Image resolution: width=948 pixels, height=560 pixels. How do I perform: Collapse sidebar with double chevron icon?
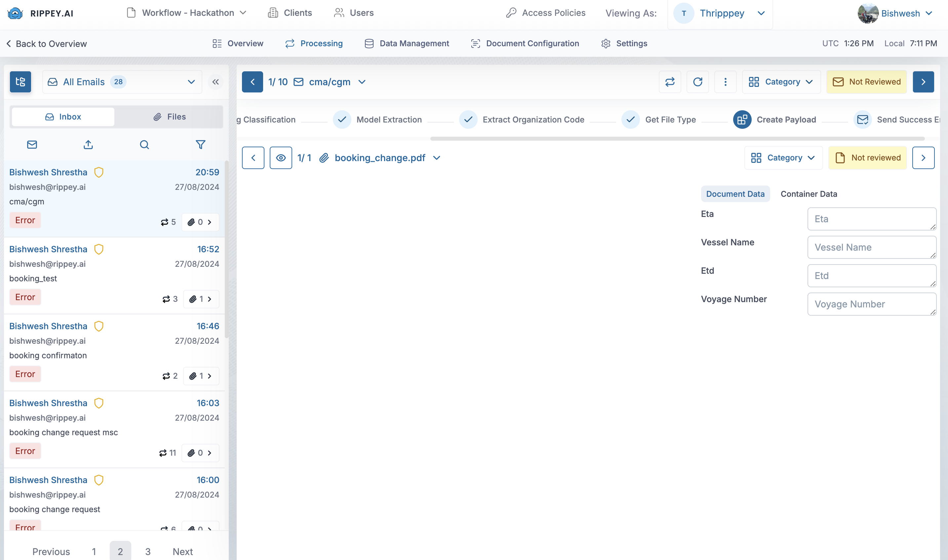pyautogui.click(x=215, y=82)
